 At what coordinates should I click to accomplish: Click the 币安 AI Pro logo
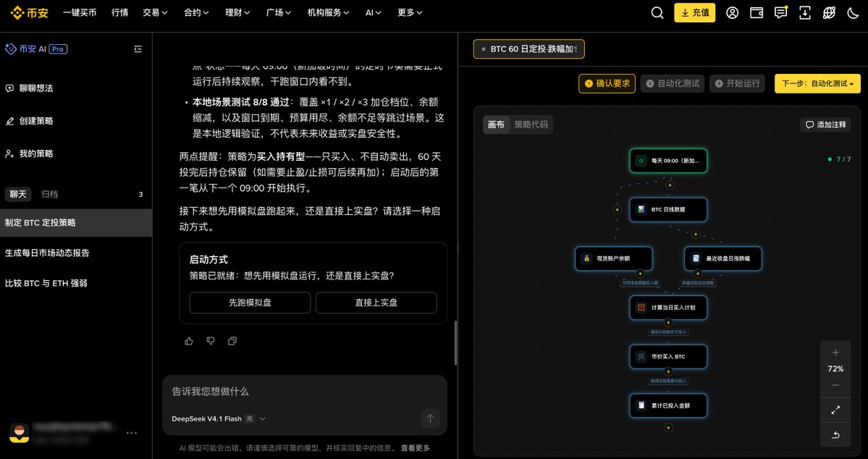[36, 49]
